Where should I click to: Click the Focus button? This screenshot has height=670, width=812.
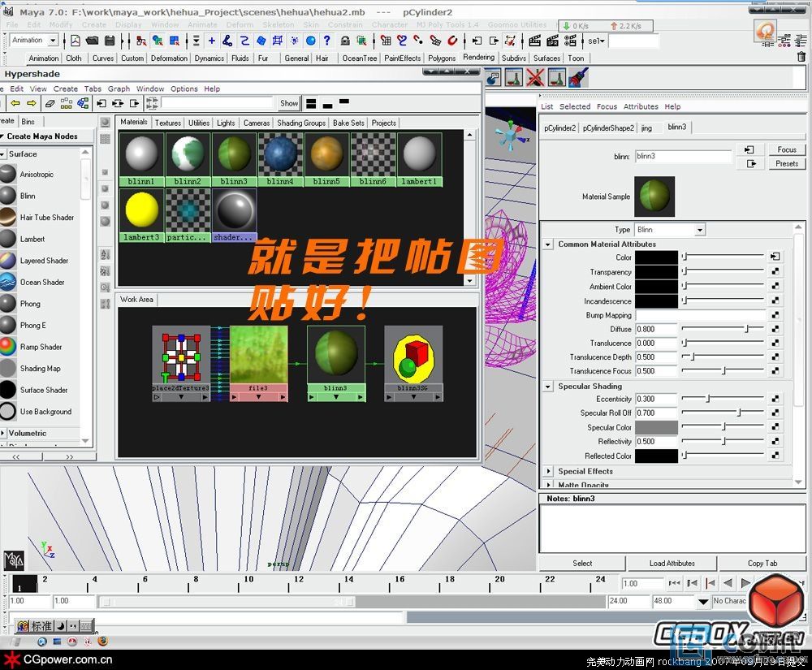(787, 149)
